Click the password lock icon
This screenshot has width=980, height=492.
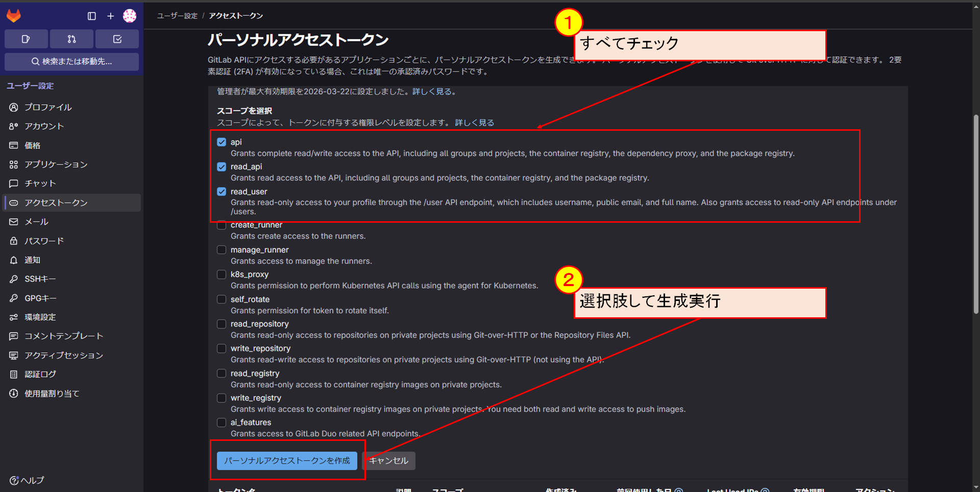(x=14, y=241)
